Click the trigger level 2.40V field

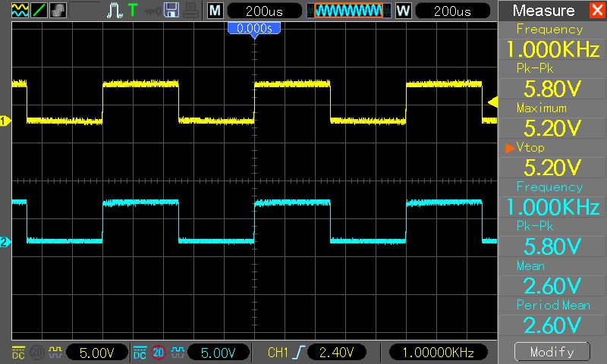tap(338, 353)
